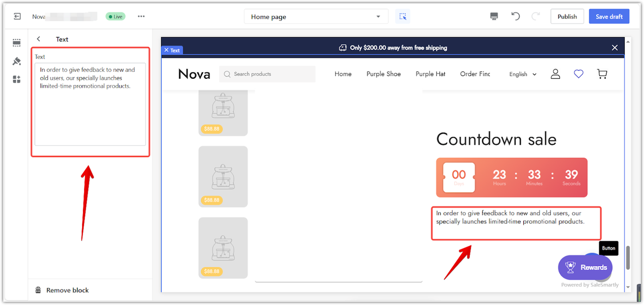The height and width of the screenshot is (305, 644).
Task: Click the exit editor icon
Action: [17, 17]
